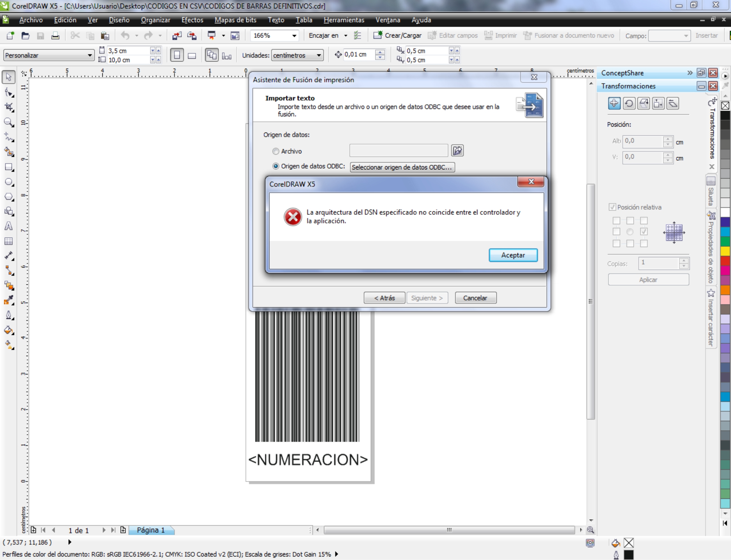Open the Position transformation icon
Image resolution: width=731 pixels, height=560 pixels.
pos(614,103)
